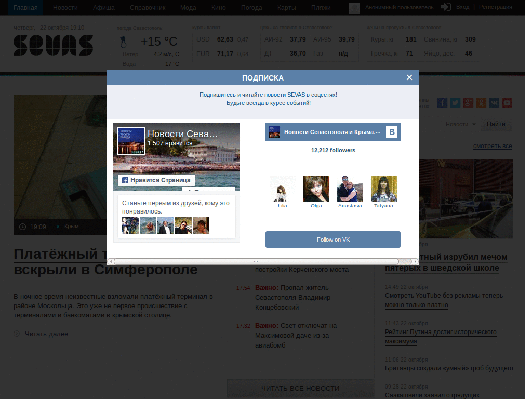Click the EUR rate value 71,17
The width and height of the screenshot is (532, 399).
pyautogui.click(x=225, y=54)
